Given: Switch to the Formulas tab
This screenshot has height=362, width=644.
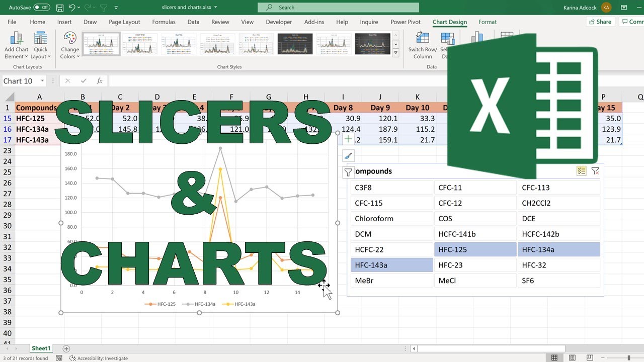Looking at the screenshot, I should pyautogui.click(x=164, y=22).
